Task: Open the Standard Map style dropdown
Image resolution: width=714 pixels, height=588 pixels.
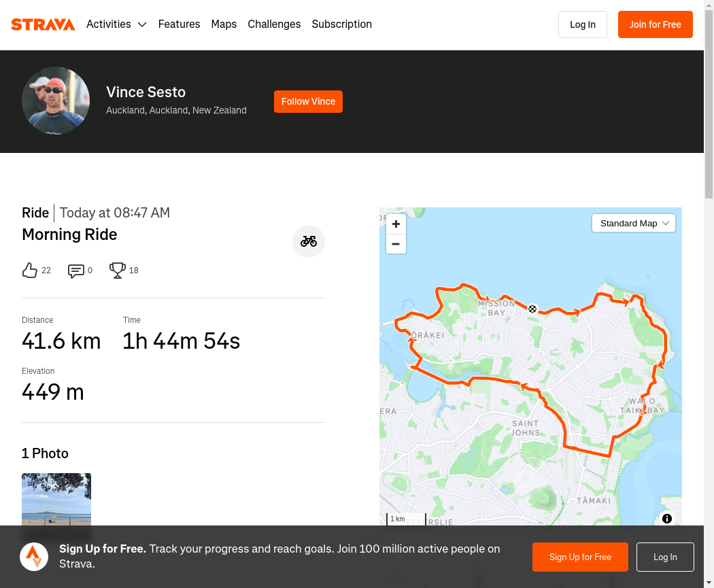Action: [x=633, y=224]
